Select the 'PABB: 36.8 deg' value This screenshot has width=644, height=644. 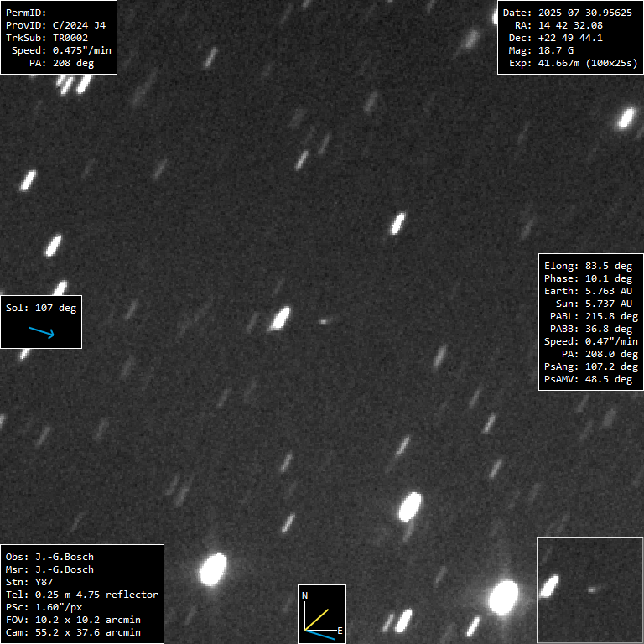click(x=591, y=329)
